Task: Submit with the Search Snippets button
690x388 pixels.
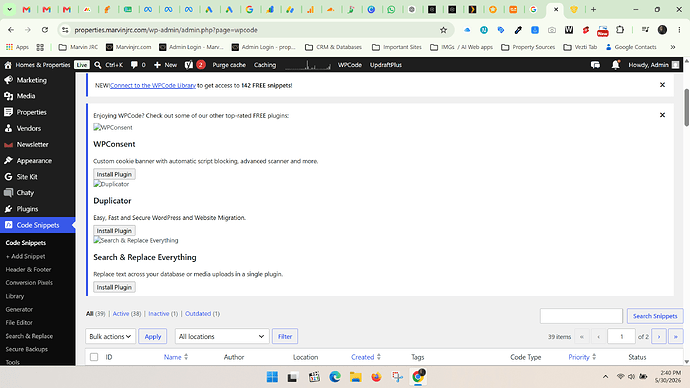Action: pyautogui.click(x=655, y=316)
